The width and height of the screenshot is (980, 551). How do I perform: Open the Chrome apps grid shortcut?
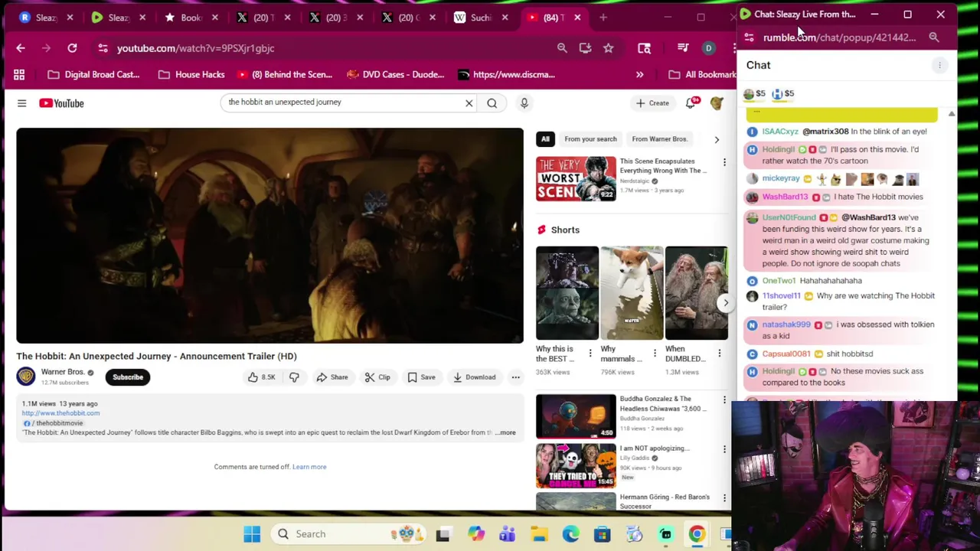coord(19,74)
